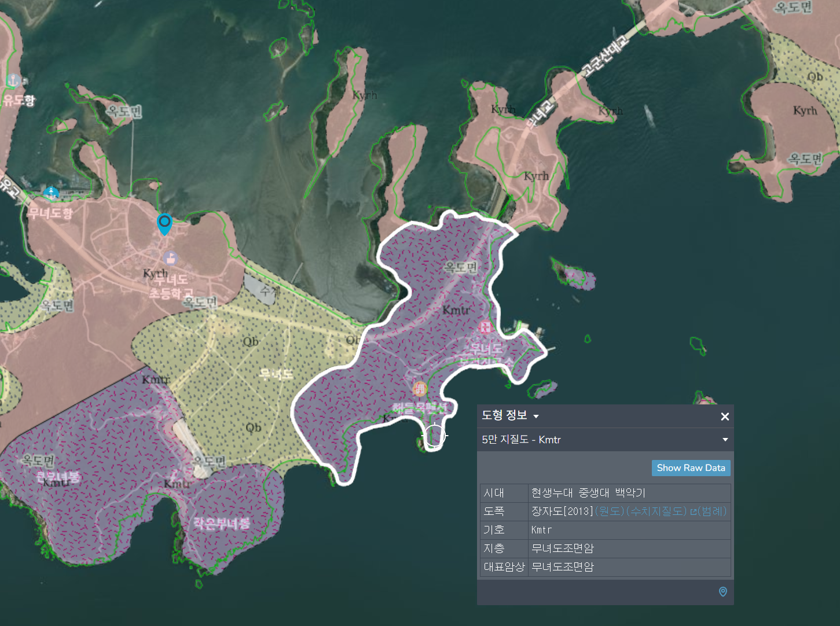
Task: Open the 수치지질도 link
Action: (x=656, y=511)
